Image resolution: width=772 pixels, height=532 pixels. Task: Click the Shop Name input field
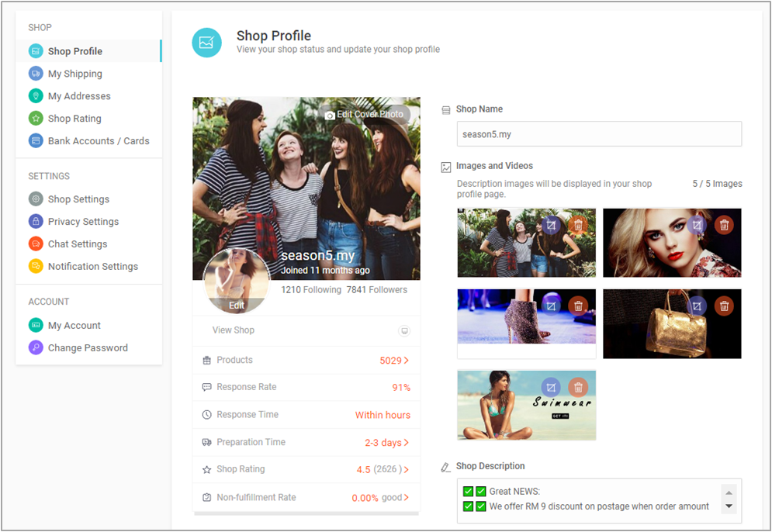click(x=599, y=134)
